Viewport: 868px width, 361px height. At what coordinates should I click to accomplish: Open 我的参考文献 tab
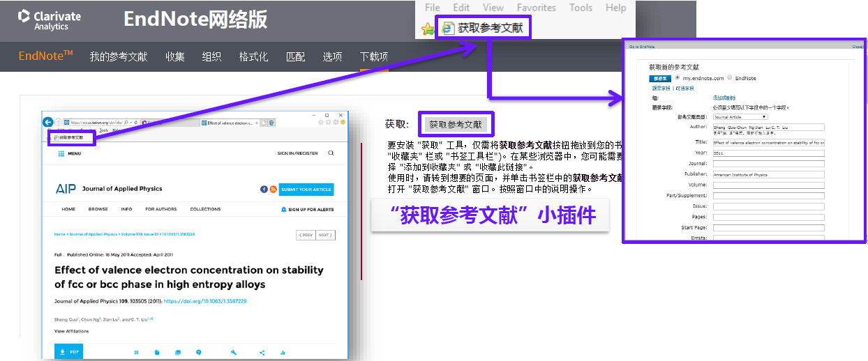click(119, 57)
